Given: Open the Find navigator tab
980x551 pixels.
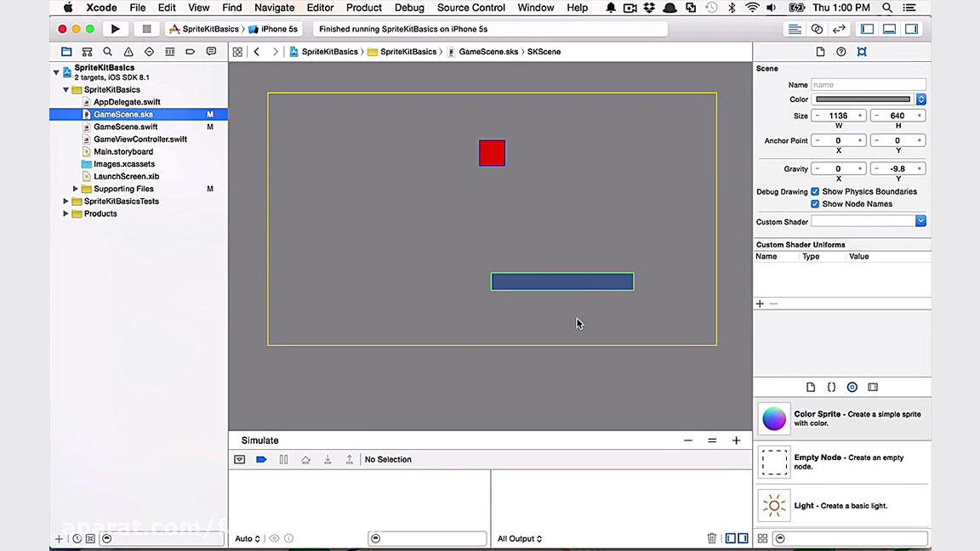Looking at the screenshot, I should click(x=107, y=52).
